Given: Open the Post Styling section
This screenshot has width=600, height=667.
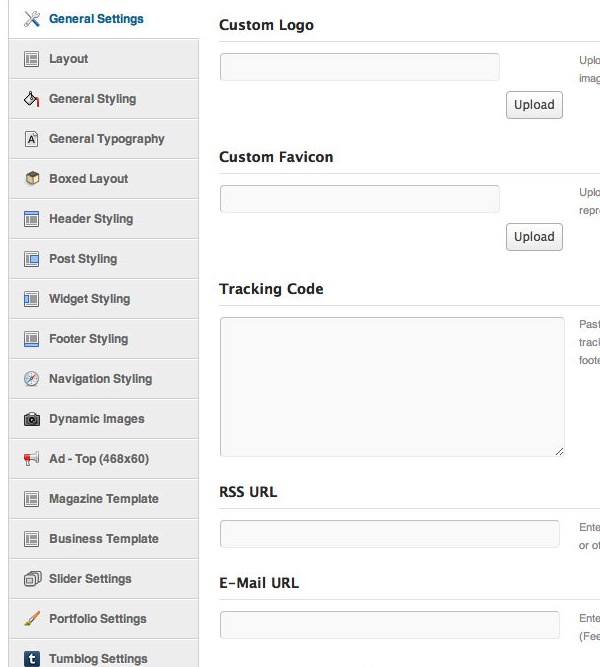Looking at the screenshot, I should tap(82, 259).
